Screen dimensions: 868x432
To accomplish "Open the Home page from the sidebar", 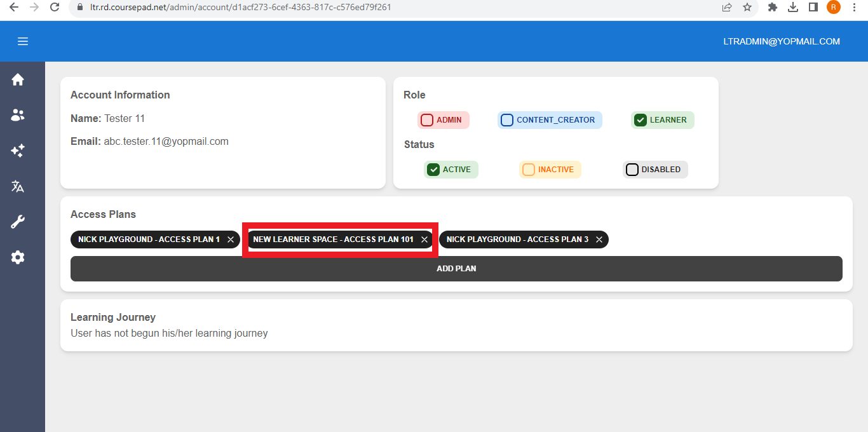I will coord(17,79).
